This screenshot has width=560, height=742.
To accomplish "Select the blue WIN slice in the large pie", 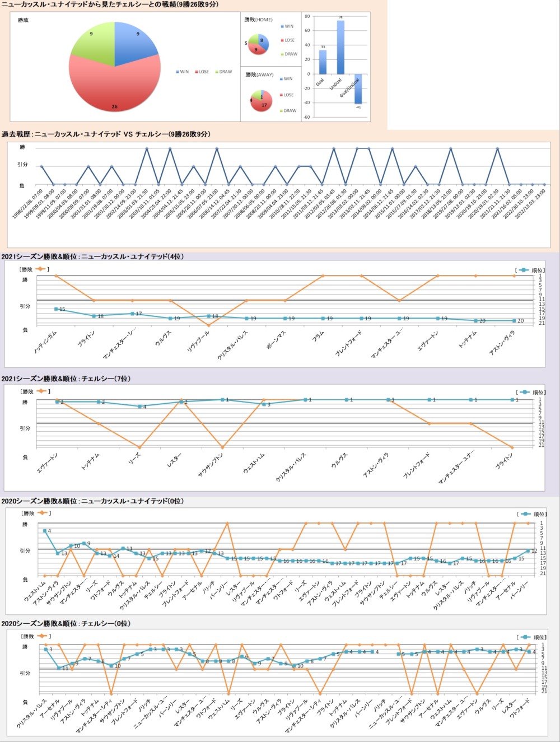I will click(x=133, y=46).
